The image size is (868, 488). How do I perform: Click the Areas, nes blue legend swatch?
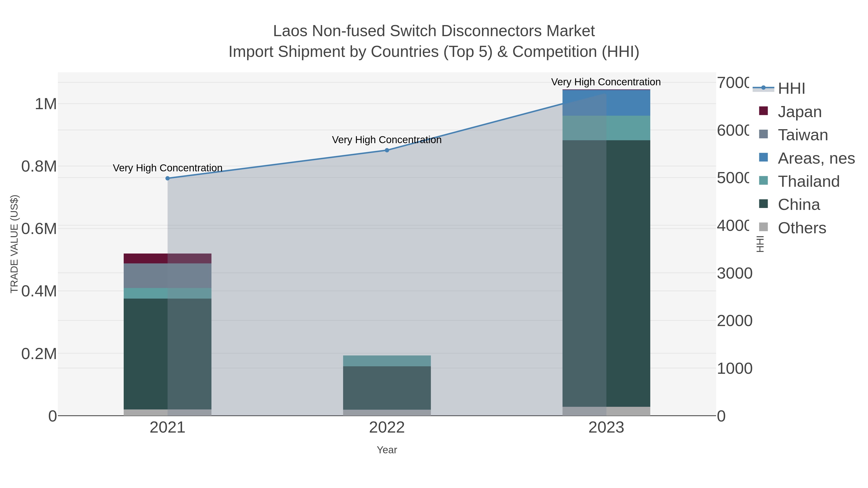point(763,157)
